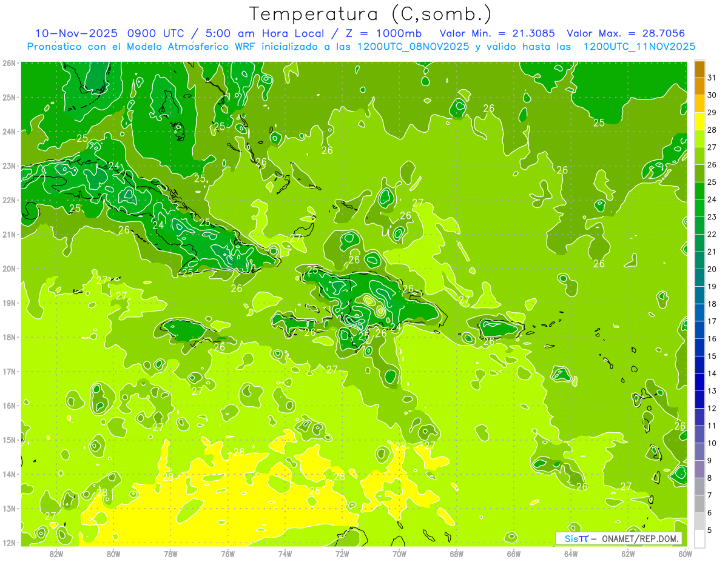Click the 74W longitude axis label
The height and width of the screenshot is (562, 728).
285,554
